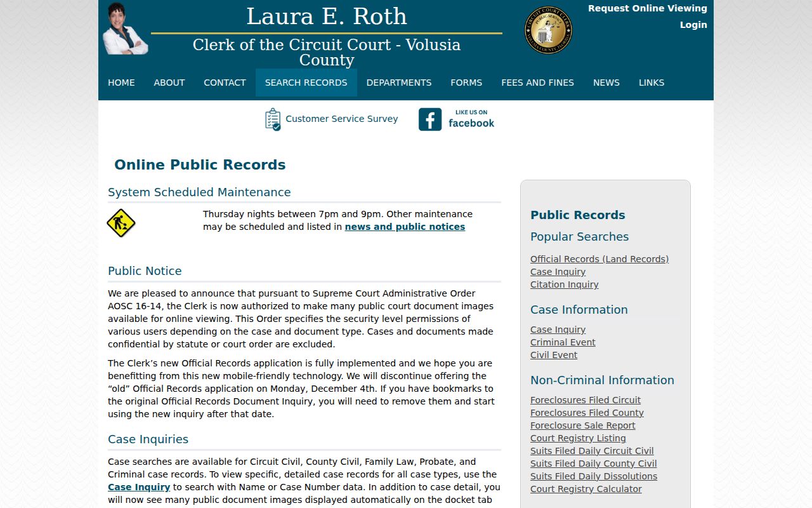This screenshot has height=508, width=812.
Task: Open the Foreclosure Sale Report link
Action: pos(583,425)
